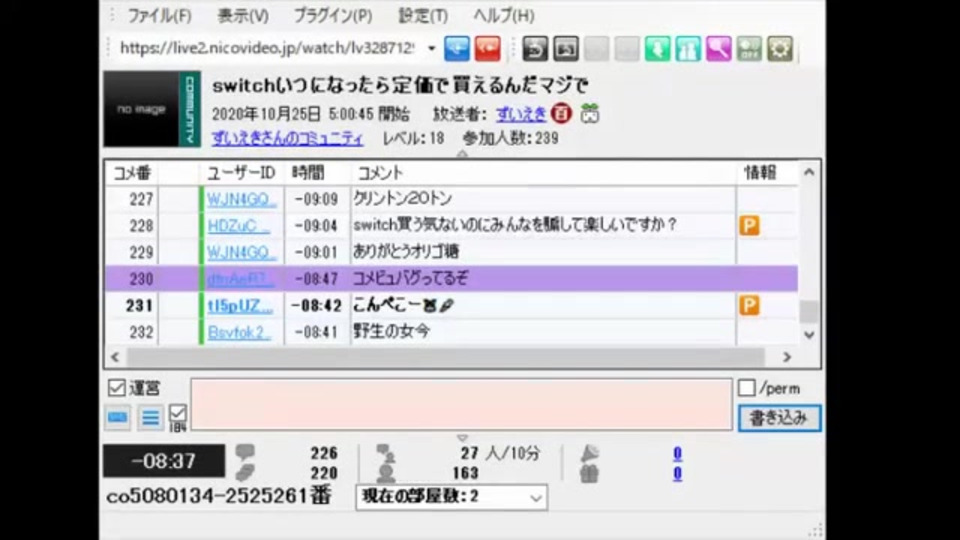
Task: Click the active commenters per 10 minutes icon
Action: 386,453
